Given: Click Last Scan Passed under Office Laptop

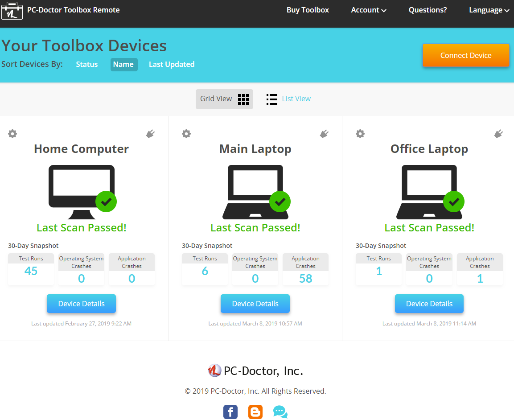Looking at the screenshot, I should click(429, 227).
